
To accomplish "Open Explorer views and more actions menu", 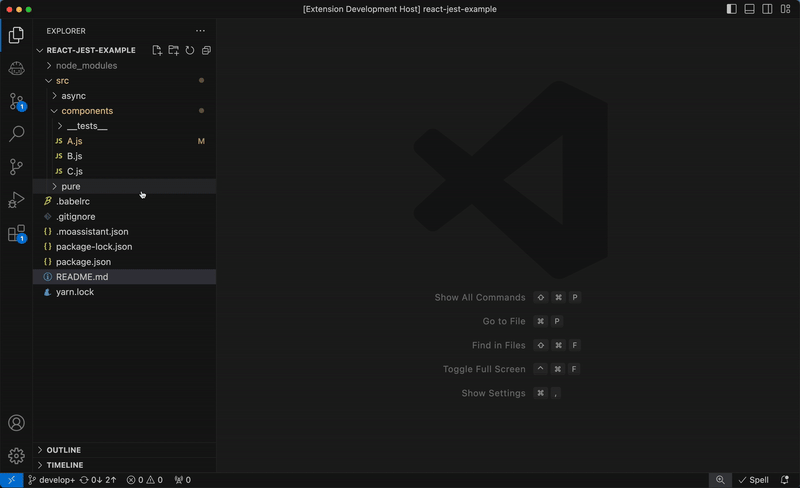I will coord(201,31).
